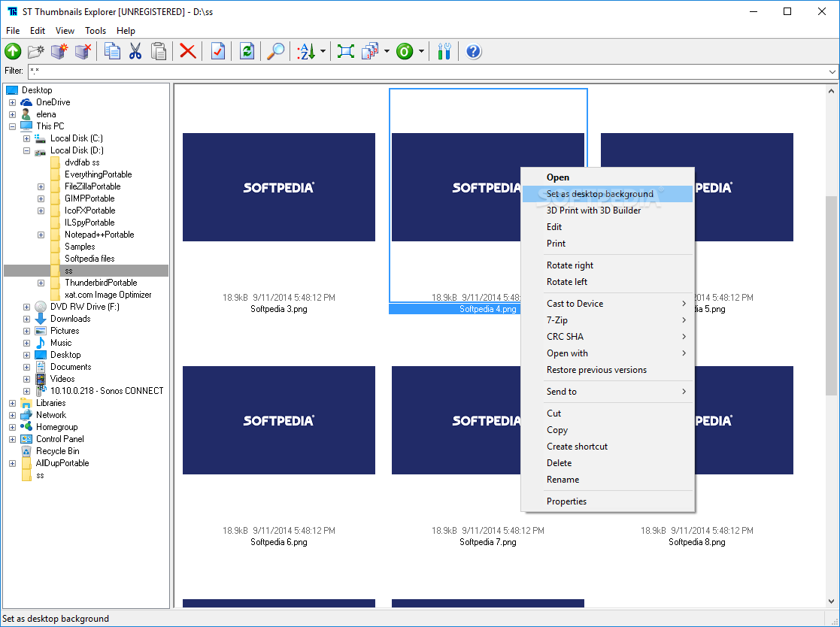Open the Send to submenu

[x=608, y=392]
